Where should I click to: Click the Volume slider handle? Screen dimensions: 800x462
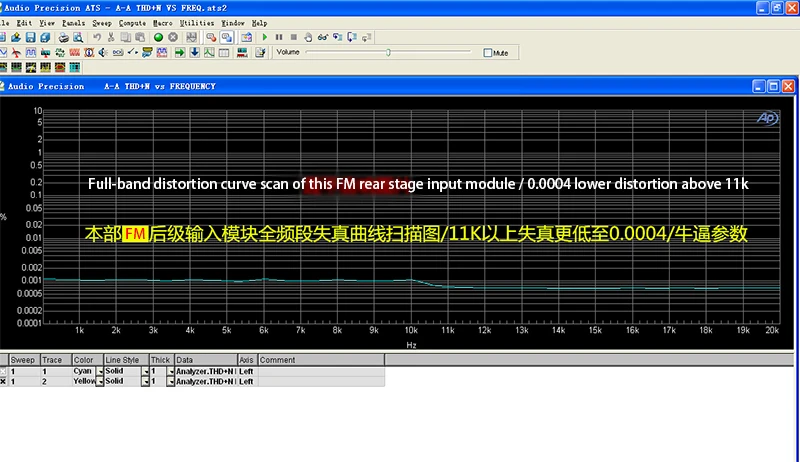[388, 53]
